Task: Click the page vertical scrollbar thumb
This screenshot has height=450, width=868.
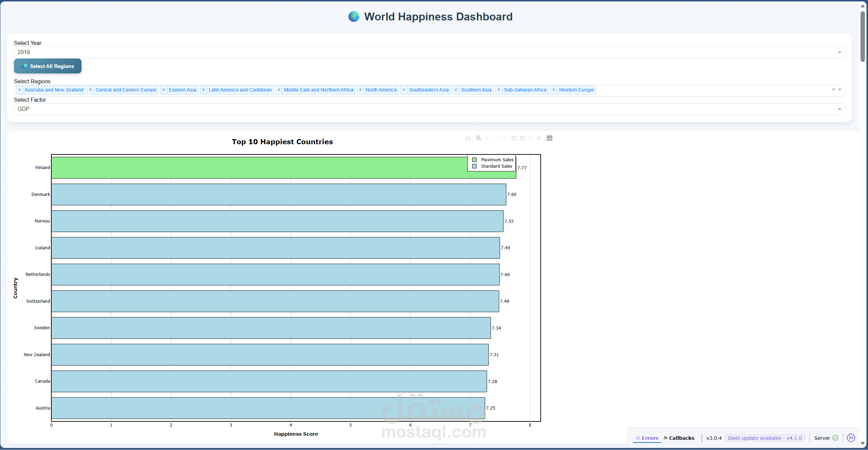Action: (x=863, y=36)
